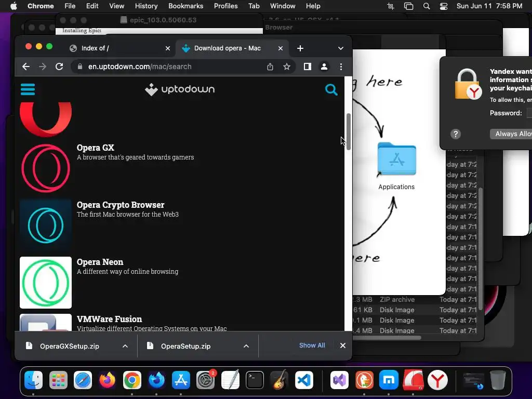Click the Uptodown logo
This screenshot has width=532, height=399.
tap(180, 89)
